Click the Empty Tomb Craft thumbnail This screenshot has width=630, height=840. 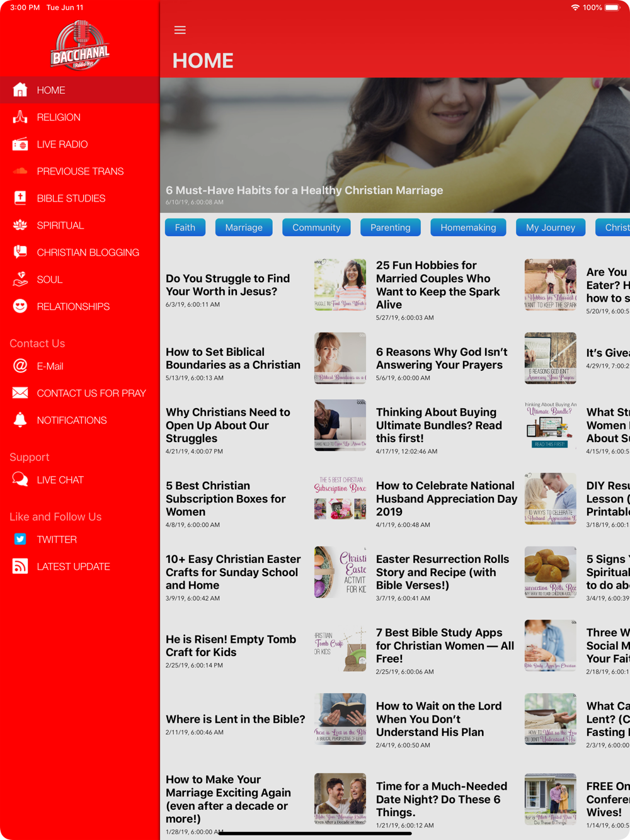tap(340, 645)
